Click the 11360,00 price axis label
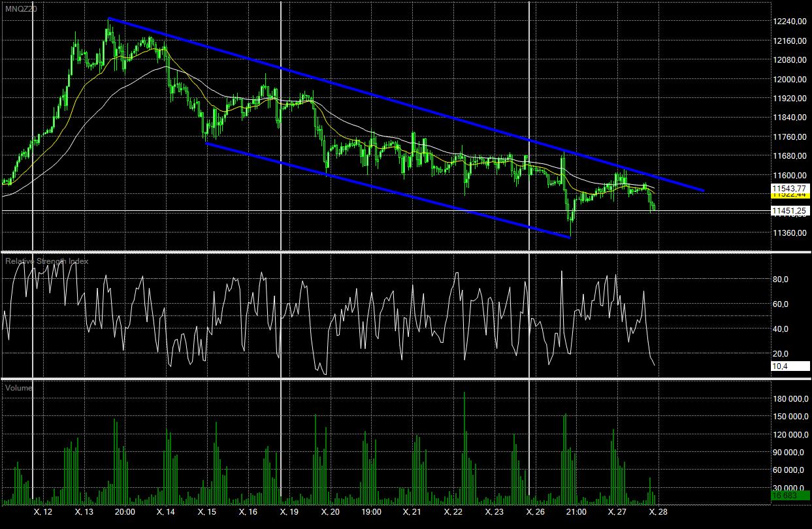 [788, 233]
